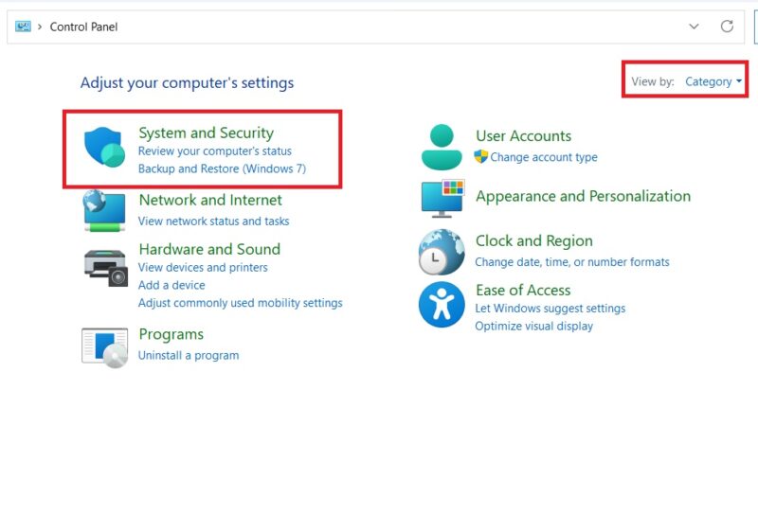Click the refresh icon in address bar
Image resolution: width=758 pixels, height=532 pixels.
(x=727, y=27)
